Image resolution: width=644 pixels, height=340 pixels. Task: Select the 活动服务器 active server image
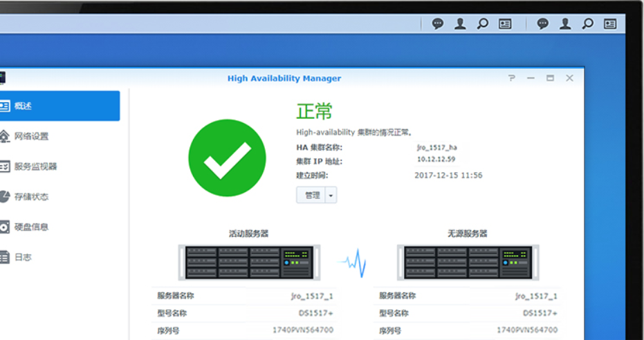[x=249, y=262]
